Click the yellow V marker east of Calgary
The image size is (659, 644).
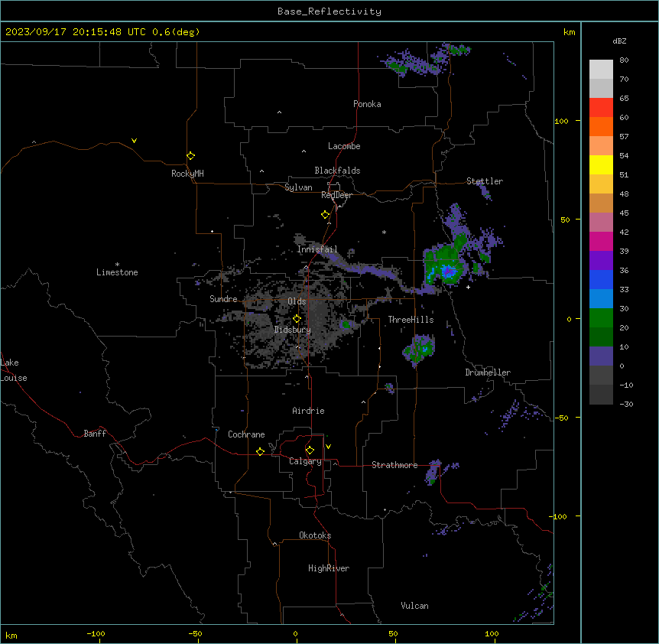coord(328,447)
